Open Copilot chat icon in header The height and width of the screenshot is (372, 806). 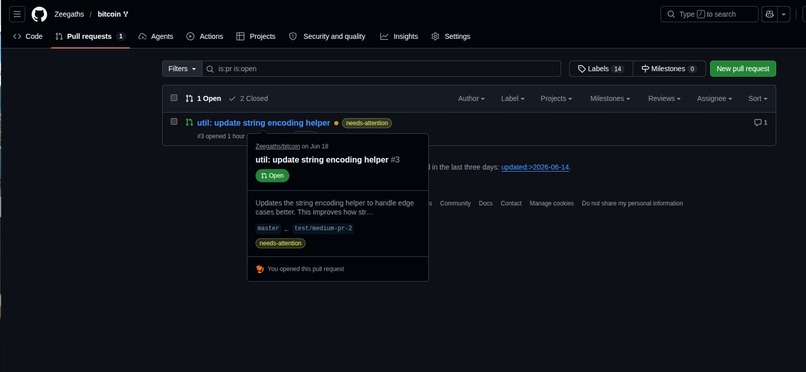[770, 14]
